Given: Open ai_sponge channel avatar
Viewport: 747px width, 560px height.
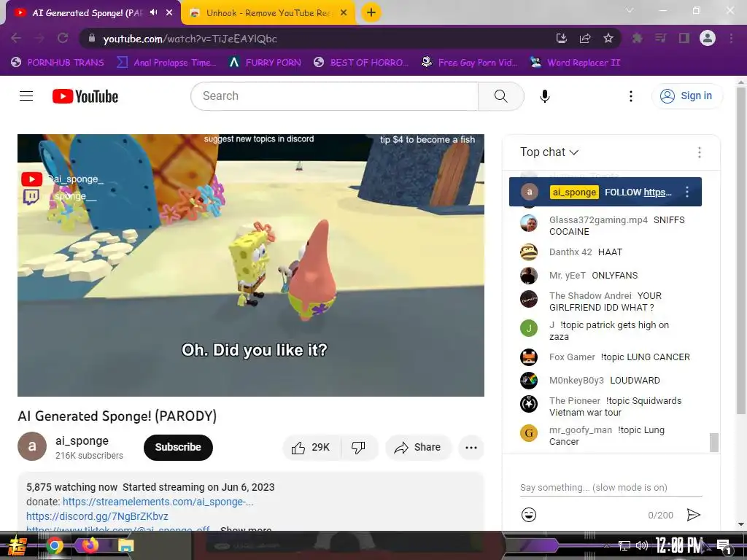Looking at the screenshot, I should (x=32, y=446).
